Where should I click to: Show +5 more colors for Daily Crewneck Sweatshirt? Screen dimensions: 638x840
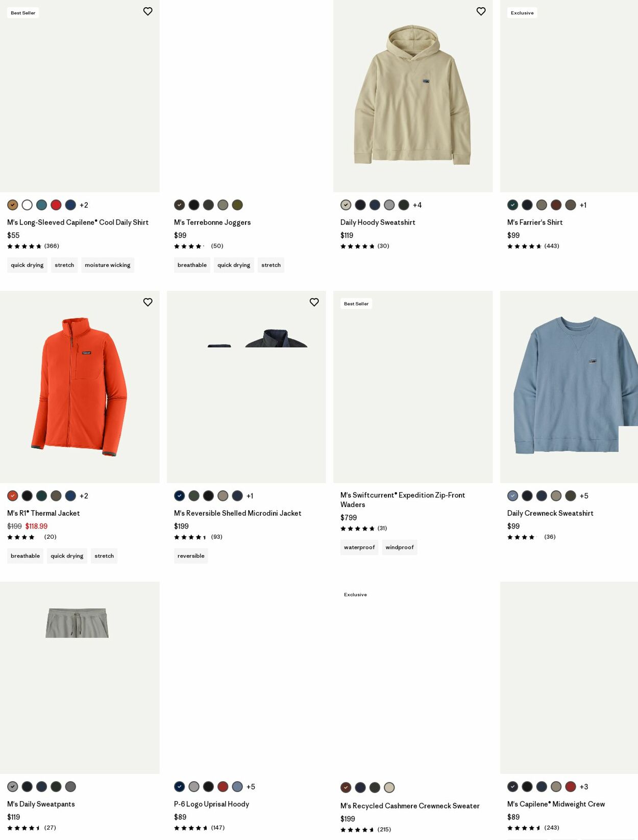pyautogui.click(x=584, y=496)
